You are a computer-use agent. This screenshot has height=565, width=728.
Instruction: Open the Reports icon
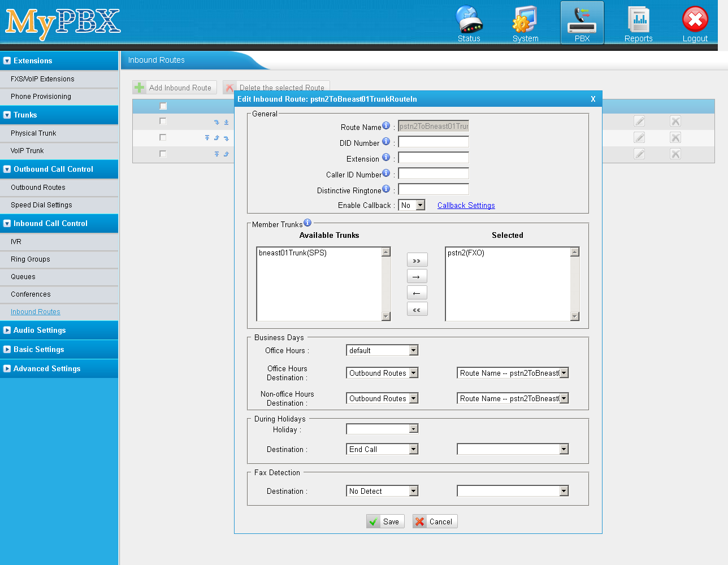click(x=639, y=23)
